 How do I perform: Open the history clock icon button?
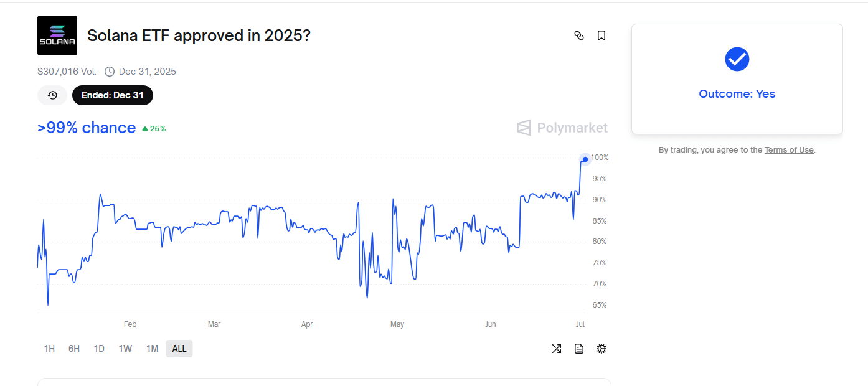tap(52, 95)
